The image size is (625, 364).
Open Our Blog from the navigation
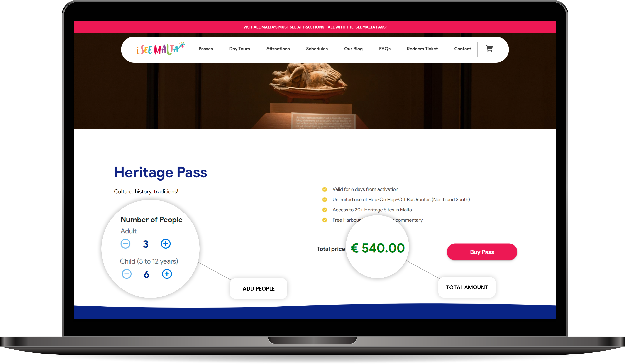[353, 49]
